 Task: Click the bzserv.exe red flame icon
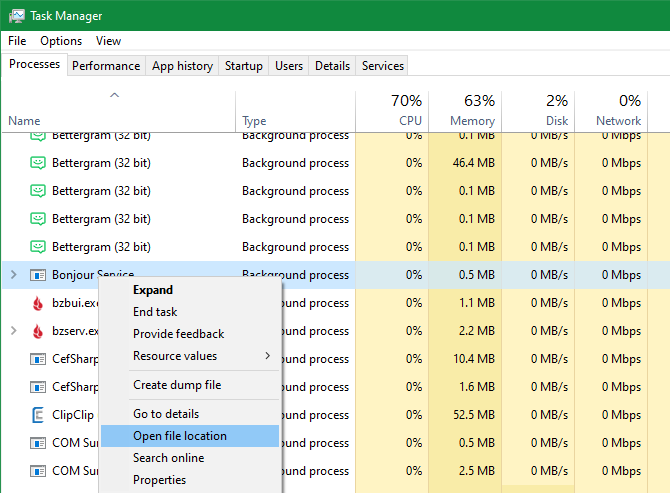(x=38, y=331)
